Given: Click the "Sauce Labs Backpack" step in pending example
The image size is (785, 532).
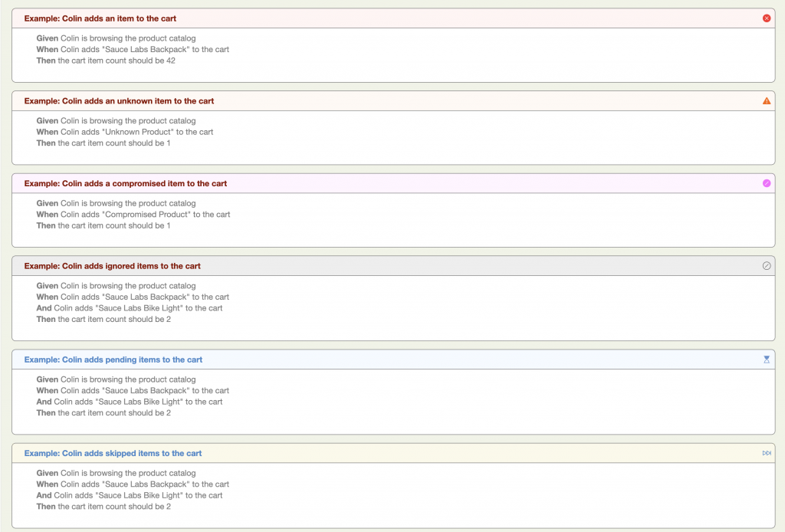Looking at the screenshot, I should coord(133,391).
